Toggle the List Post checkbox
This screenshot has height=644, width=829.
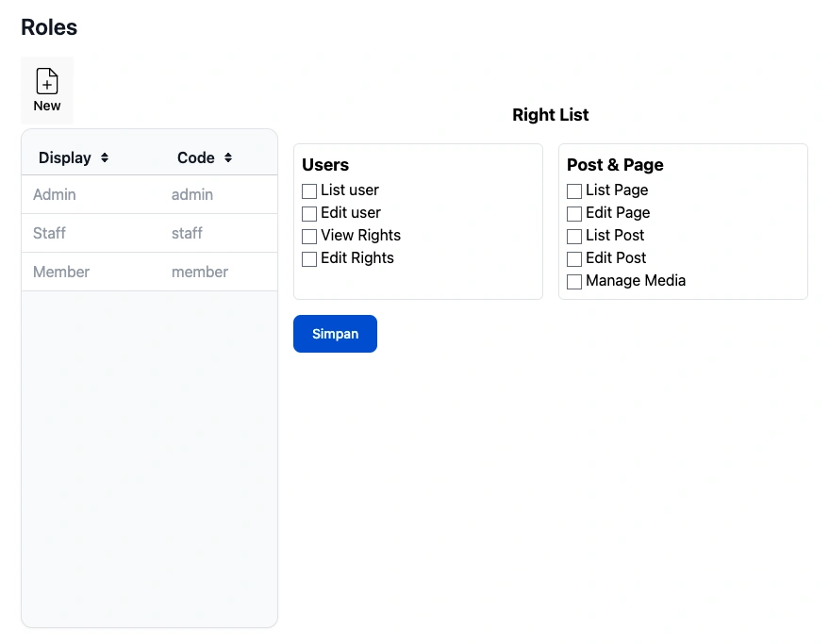coord(574,237)
